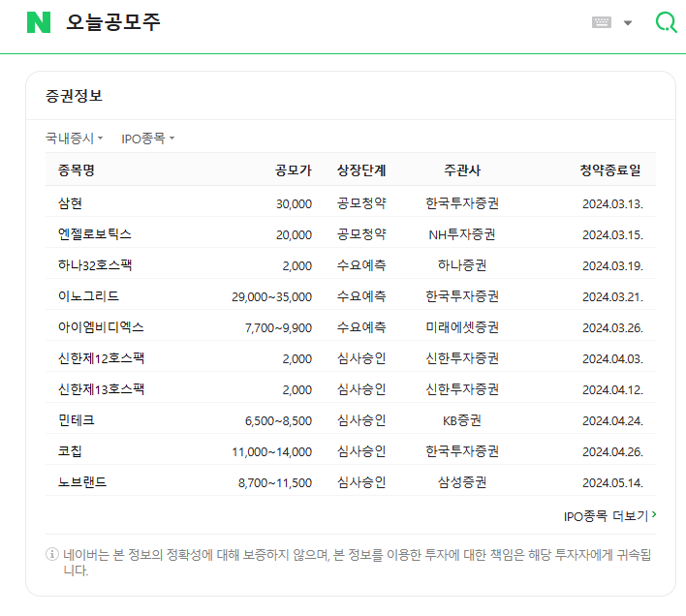Click the info icon beside disclaimer
Viewport: 686px width, 616px height.
(52, 554)
